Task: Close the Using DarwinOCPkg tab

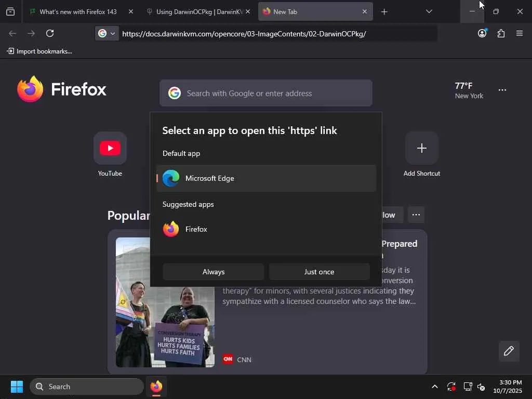Action: tap(248, 11)
